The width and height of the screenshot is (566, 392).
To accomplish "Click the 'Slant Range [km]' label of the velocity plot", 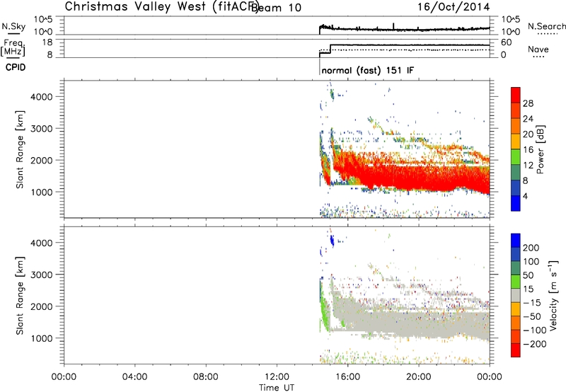I will [x=20, y=296].
